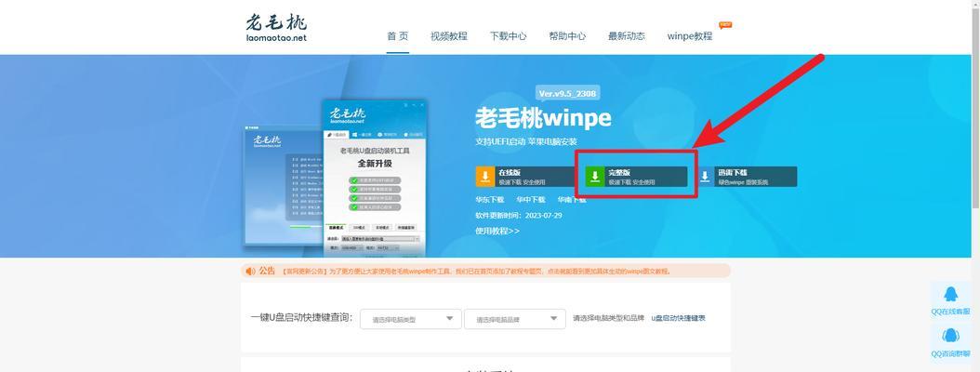Expand the 请选择电脑品牌 dropdown
Image resolution: width=980 pixels, height=372 pixels.
coord(515,319)
